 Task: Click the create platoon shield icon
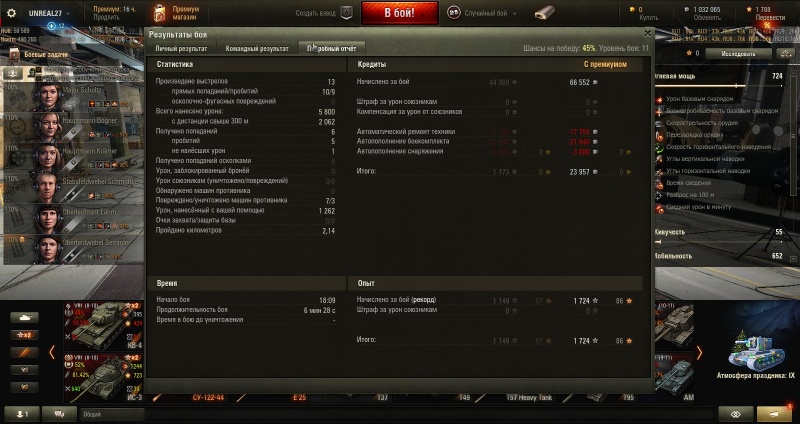pyautogui.click(x=346, y=13)
